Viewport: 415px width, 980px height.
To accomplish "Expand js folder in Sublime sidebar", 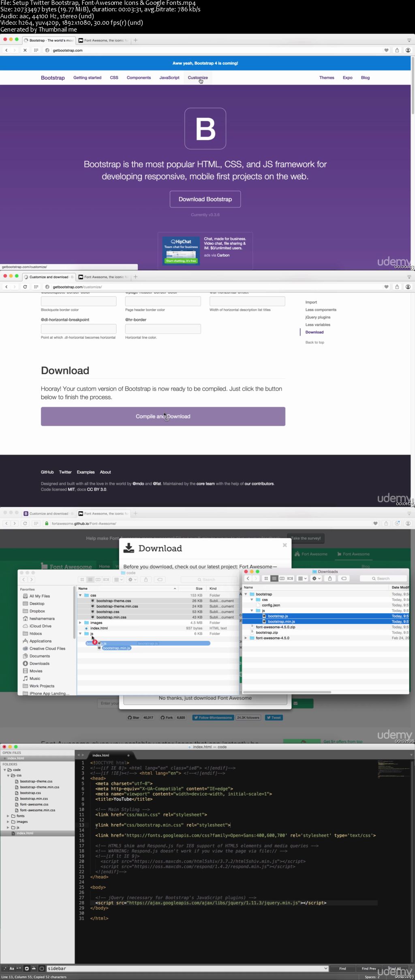I will click(x=8, y=827).
